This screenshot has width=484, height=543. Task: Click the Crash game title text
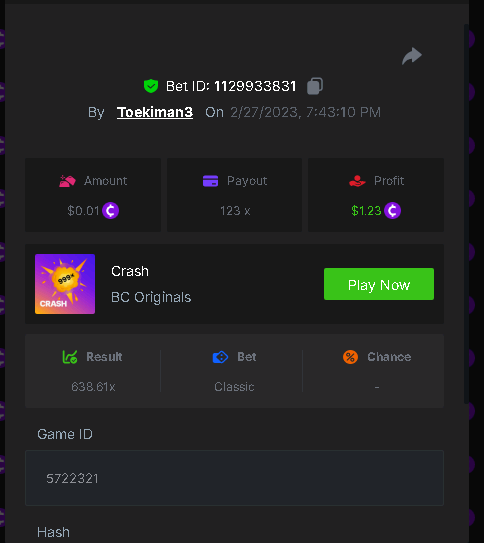pyautogui.click(x=130, y=271)
